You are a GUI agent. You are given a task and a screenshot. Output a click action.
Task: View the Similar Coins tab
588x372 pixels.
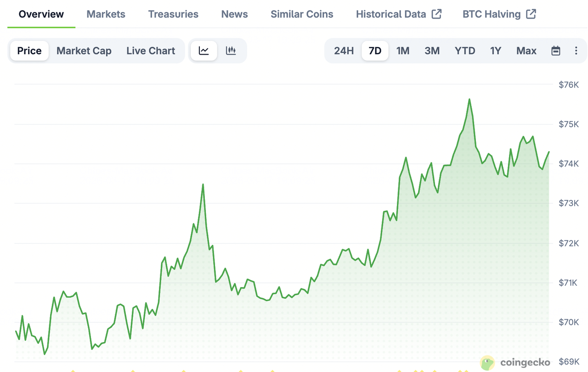pos(302,14)
